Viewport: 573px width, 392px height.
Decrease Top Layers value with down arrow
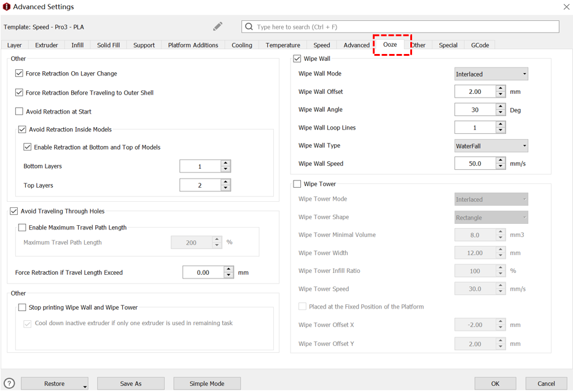click(x=225, y=188)
